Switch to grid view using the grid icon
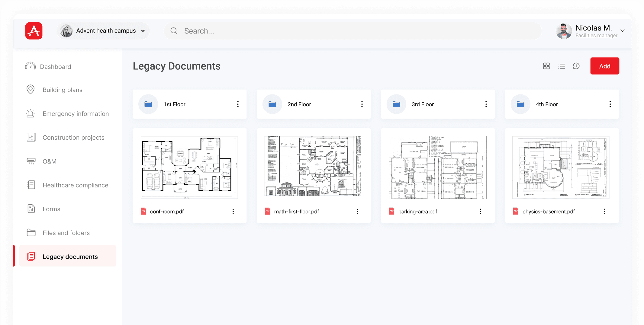The height and width of the screenshot is (325, 644). (546, 66)
